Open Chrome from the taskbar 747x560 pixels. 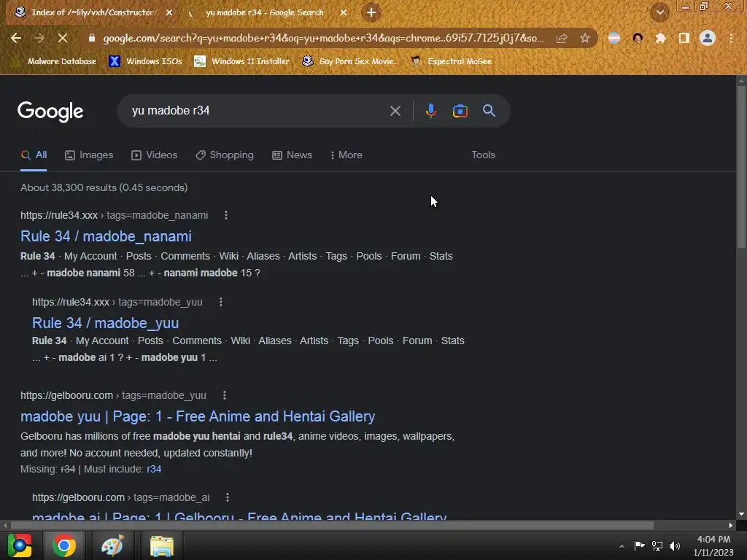click(64, 545)
